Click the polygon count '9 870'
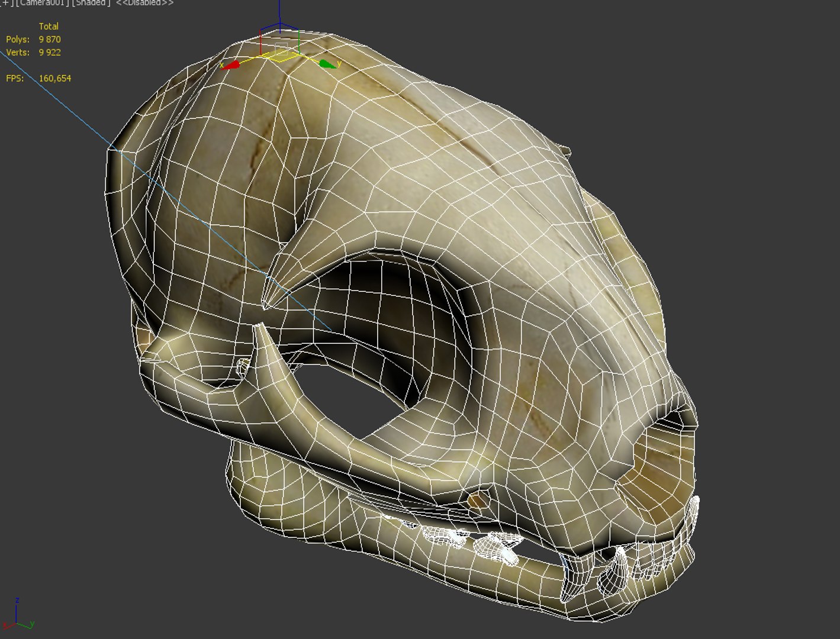 [50, 39]
